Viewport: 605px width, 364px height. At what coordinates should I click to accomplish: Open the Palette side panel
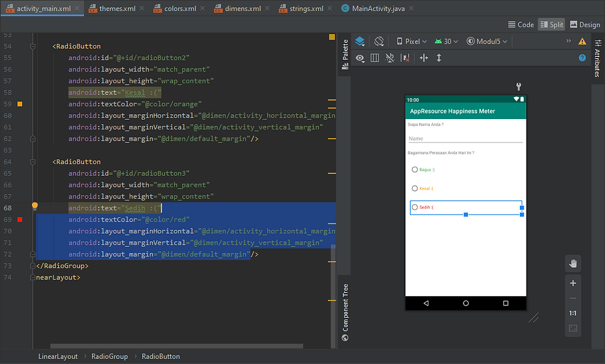[x=345, y=54]
